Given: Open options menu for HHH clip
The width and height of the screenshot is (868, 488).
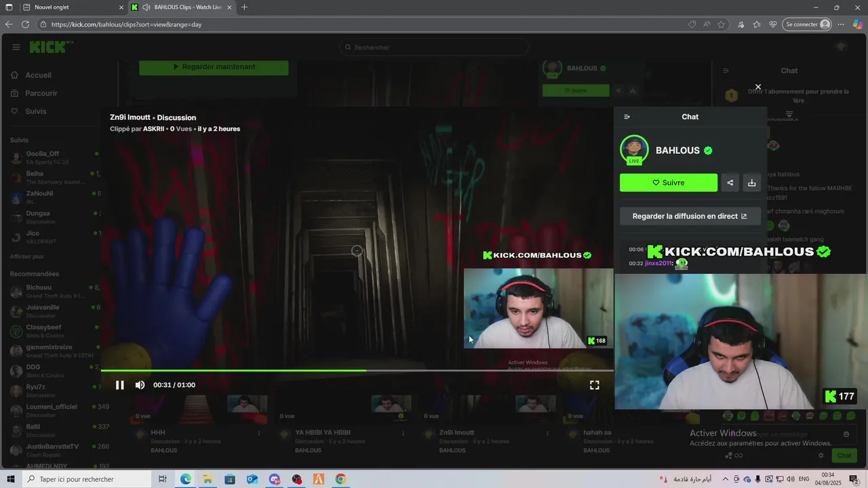Looking at the screenshot, I should [x=259, y=432].
